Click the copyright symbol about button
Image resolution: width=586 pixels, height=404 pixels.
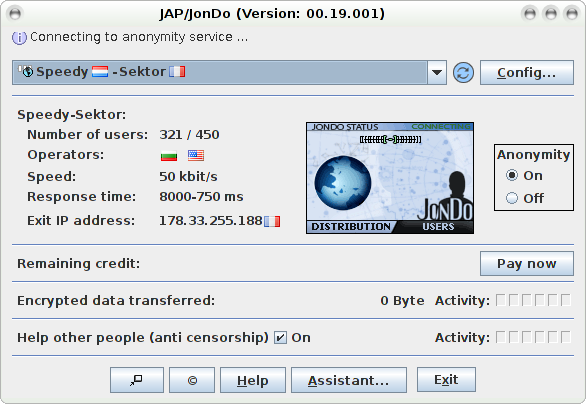tap(192, 380)
